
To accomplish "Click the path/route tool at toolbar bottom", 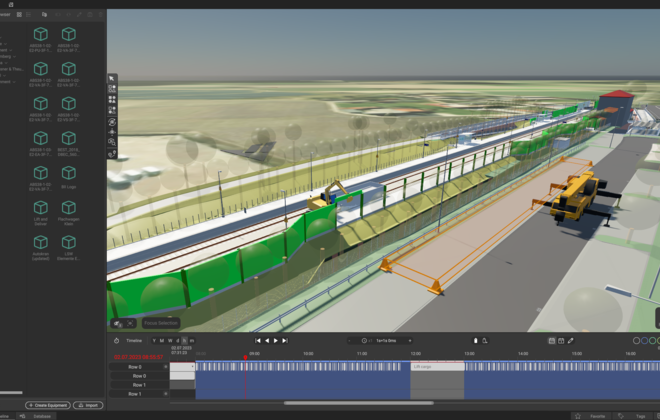I will point(112,154).
